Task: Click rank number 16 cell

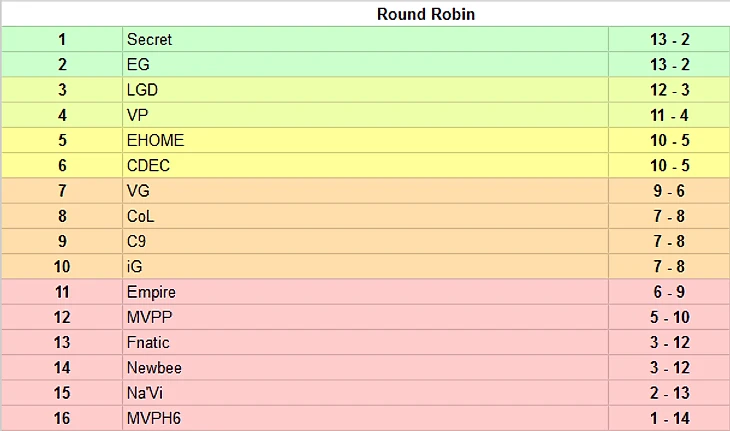Action: (62, 418)
